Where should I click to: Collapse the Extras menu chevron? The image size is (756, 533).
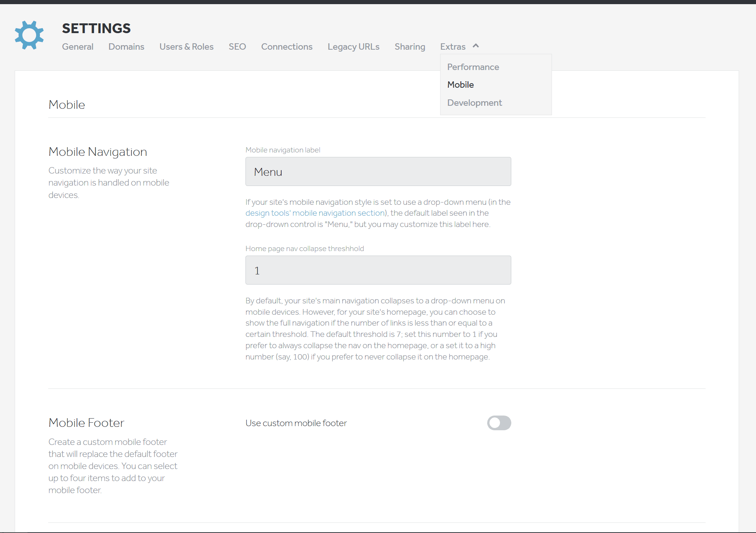tap(476, 46)
